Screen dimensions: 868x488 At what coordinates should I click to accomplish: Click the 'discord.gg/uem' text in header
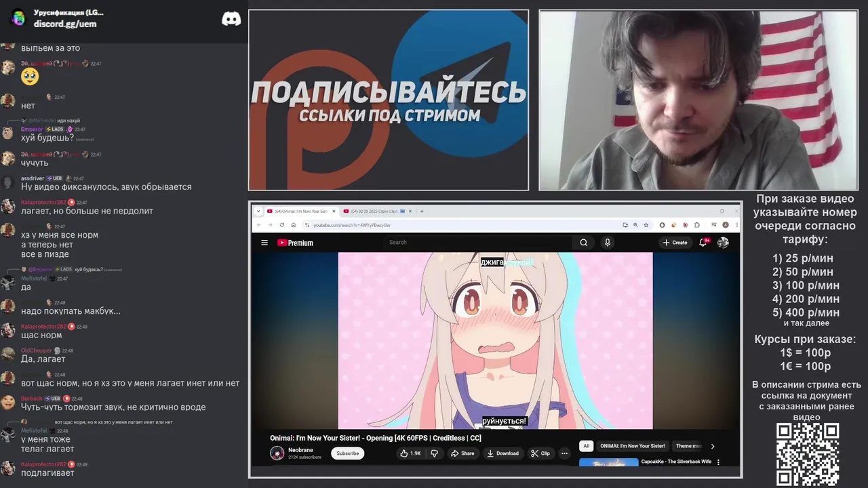65,24
